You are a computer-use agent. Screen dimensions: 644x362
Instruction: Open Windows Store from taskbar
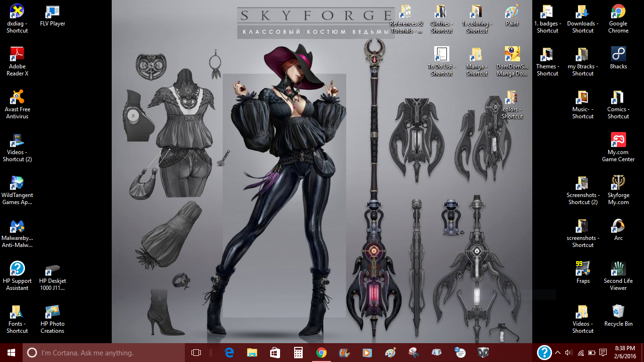point(275,353)
